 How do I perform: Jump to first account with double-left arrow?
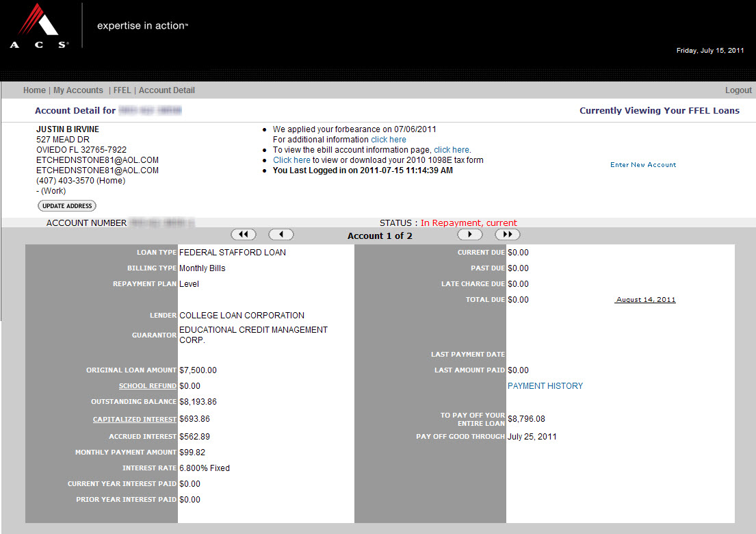[244, 235]
